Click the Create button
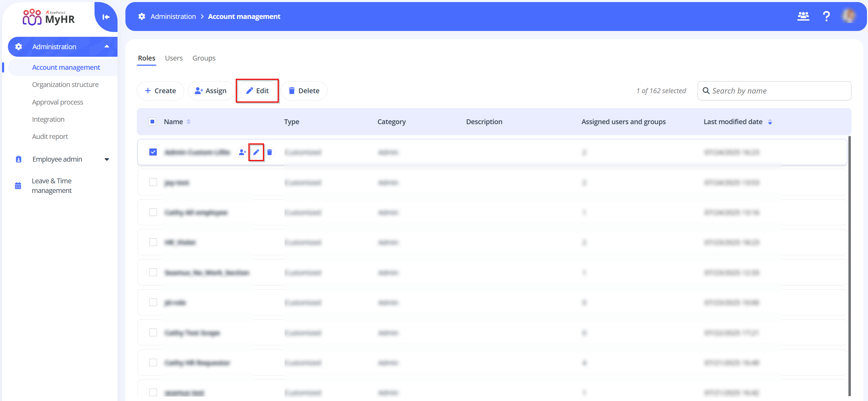Screen dimensions: 868x401 [160, 91]
